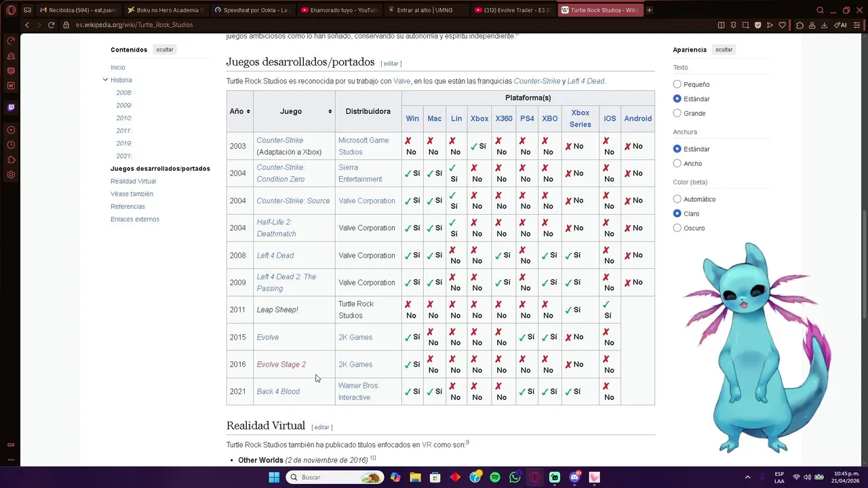
Task: Hide the Contenidos sidebar with ocultar
Action: 165,49
